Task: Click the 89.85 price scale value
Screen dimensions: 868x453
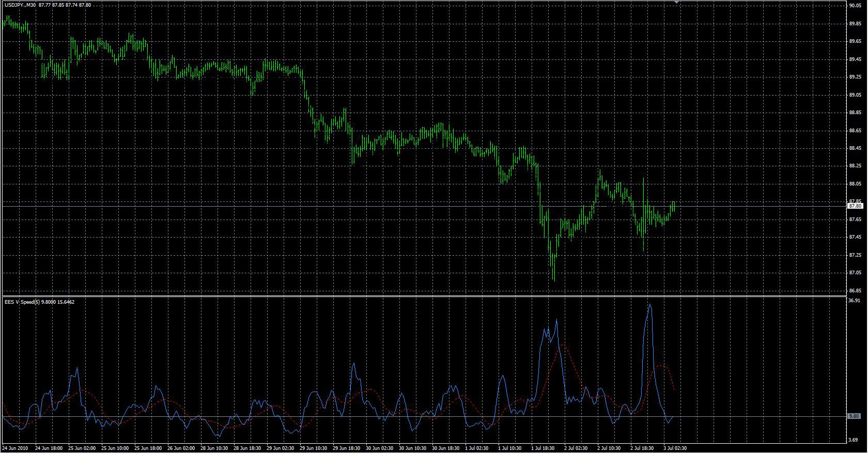Action: coord(855,23)
